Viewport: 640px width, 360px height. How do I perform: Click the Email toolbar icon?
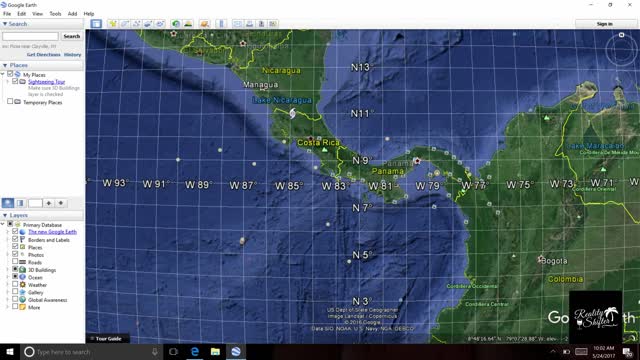237,24
